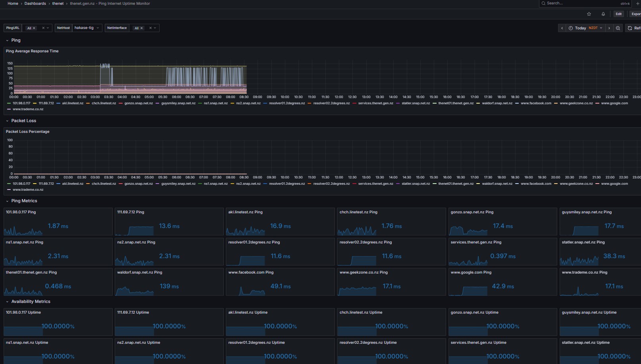
Task: Click the zoom out time range icon
Action: point(618,28)
